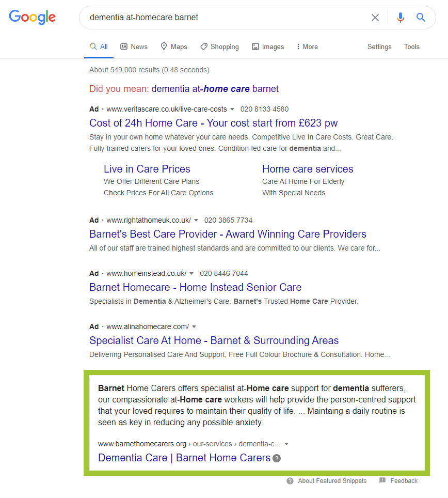Viewport: 448px width, 498px height.
Task: Open 'Home care services' sitelink
Action: 308,169
